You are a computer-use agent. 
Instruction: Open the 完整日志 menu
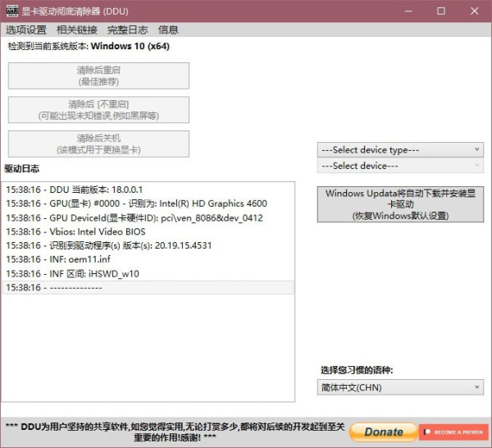point(127,30)
